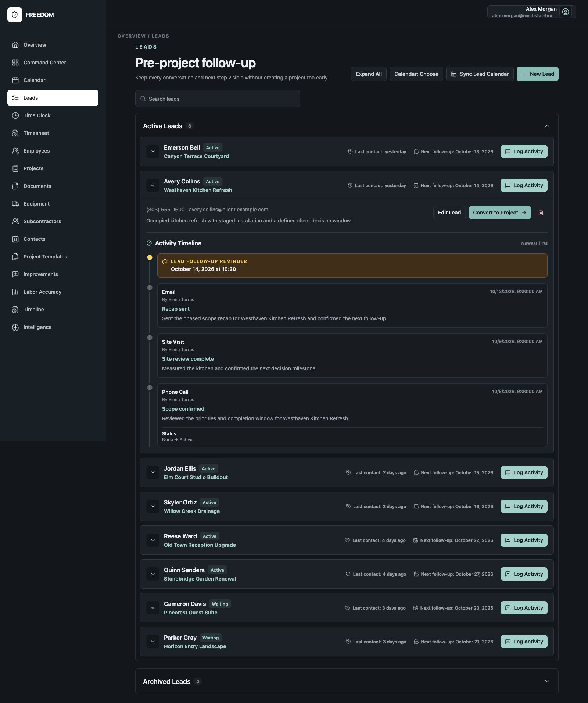Image resolution: width=588 pixels, height=703 pixels.
Task: Click the Convert to Project button
Action: pos(500,213)
